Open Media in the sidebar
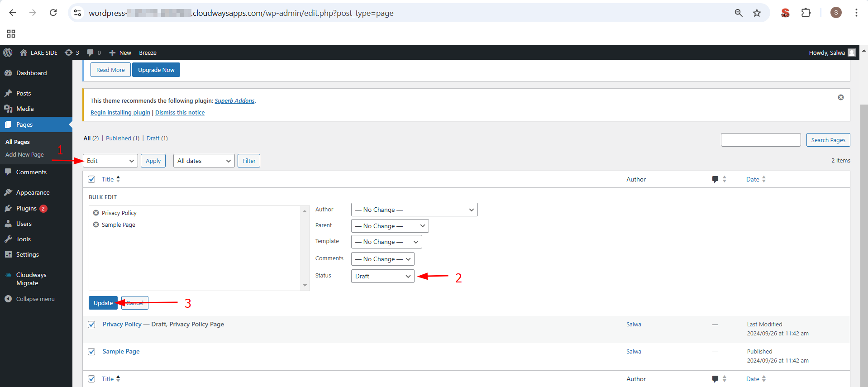The image size is (868, 387). coord(25,109)
